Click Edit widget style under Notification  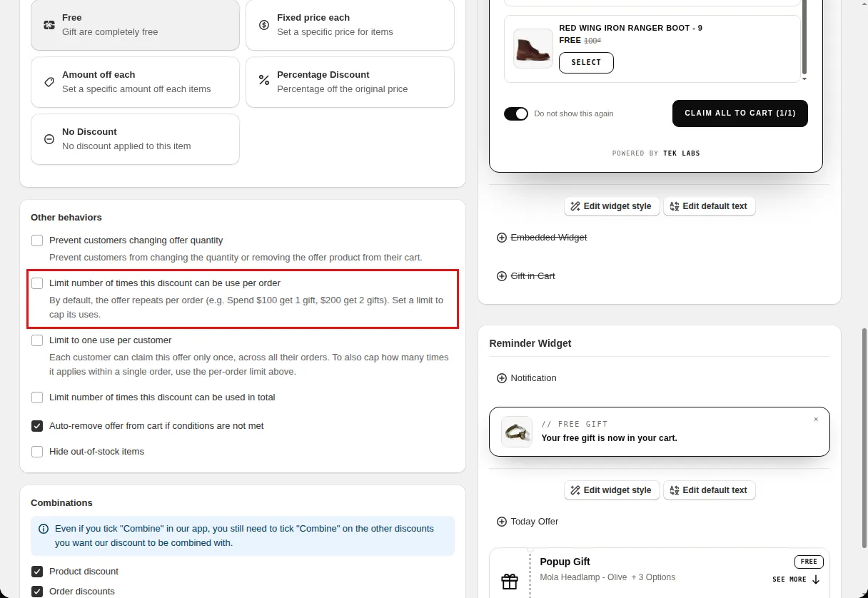pos(612,490)
